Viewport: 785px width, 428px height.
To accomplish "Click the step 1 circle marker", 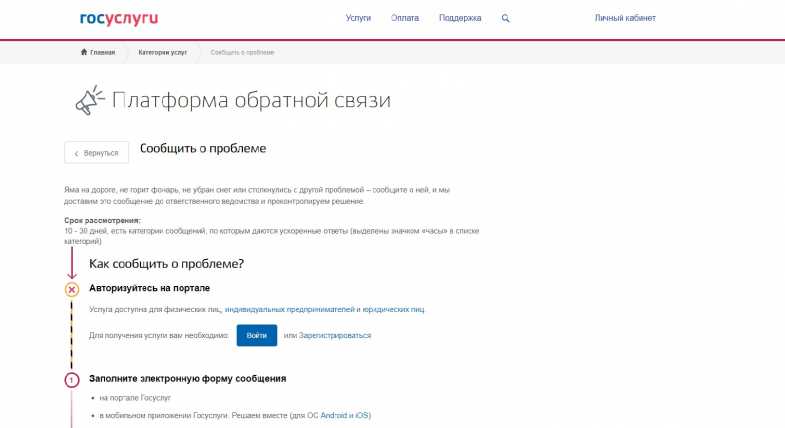I will click(72, 380).
